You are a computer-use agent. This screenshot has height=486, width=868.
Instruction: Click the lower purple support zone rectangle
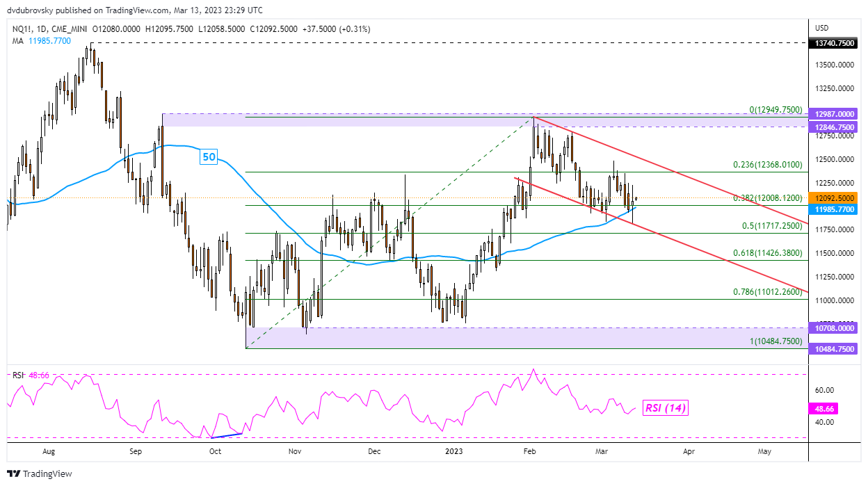[x=527, y=338]
